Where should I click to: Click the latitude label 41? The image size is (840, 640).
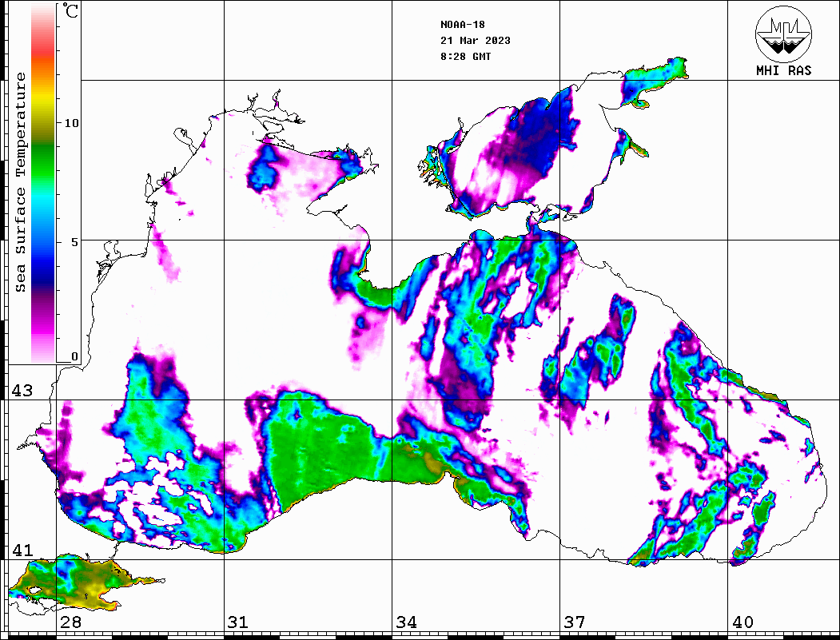pyautogui.click(x=22, y=550)
